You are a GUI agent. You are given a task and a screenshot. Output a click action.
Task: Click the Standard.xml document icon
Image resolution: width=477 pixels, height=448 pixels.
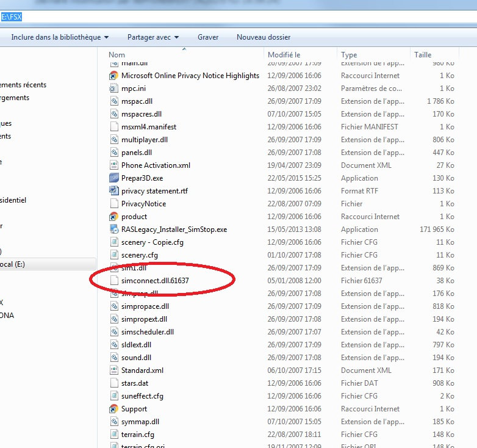click(114, 370)
